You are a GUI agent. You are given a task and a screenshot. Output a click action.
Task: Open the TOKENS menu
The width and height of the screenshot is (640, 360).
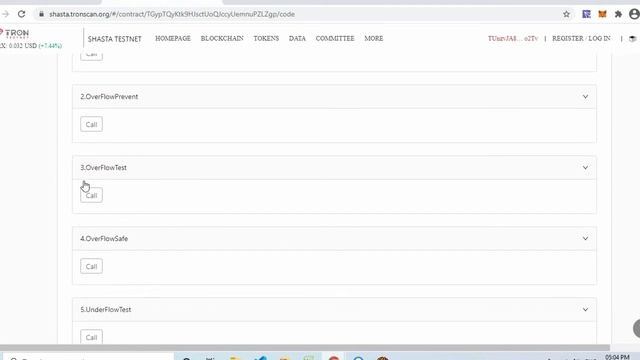pyautogui.click(x=266, y=38)
